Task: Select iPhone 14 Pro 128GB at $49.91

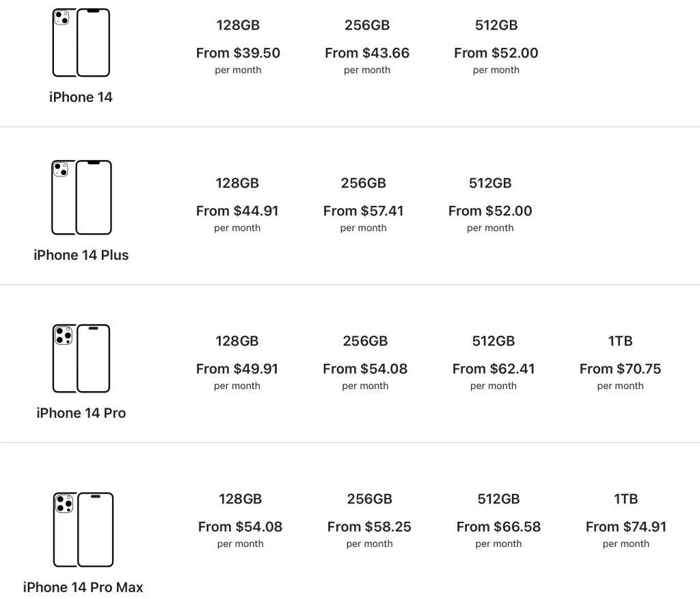Action: 237,362
